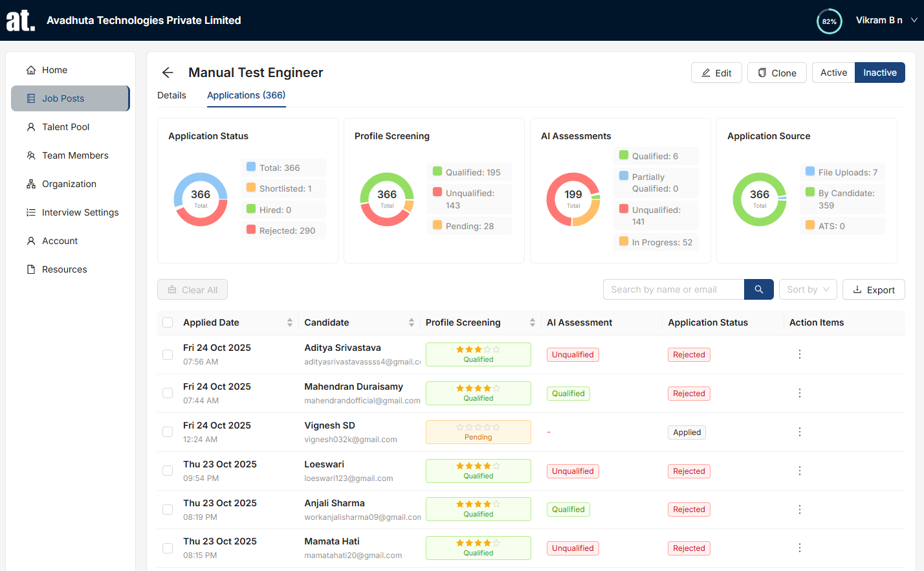The height and width of the screenshot is (571, 924).
Task: Check the select-all checkbox in table header
Action: (x=168, y=322)
